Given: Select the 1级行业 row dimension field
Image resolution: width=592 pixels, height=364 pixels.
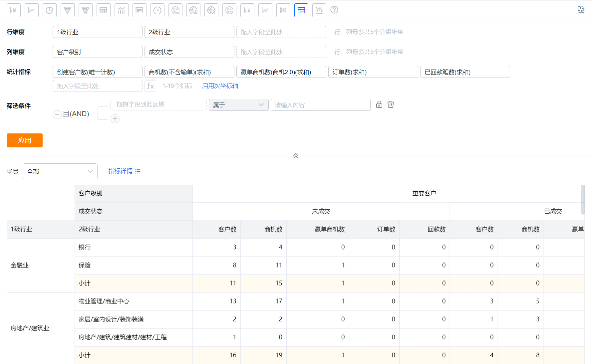Looking at the screenshot, I should coord(97,32).
